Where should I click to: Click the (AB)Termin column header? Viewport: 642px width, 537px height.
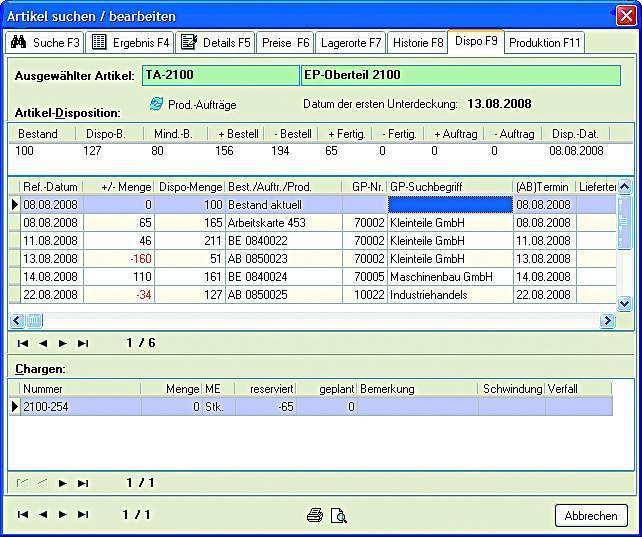click(x=545, y=187)
